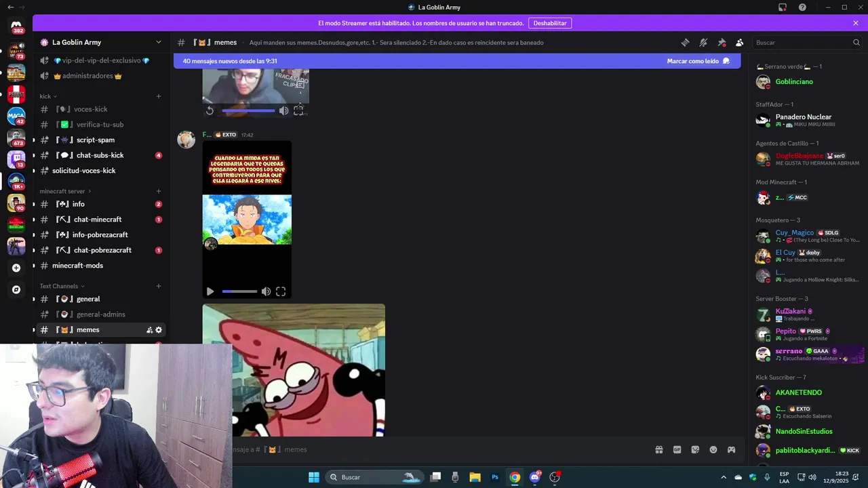This screenshot has height=488, width=868.
Task: Open the solicitud-voces-kick channel
Action: (101, 171)
